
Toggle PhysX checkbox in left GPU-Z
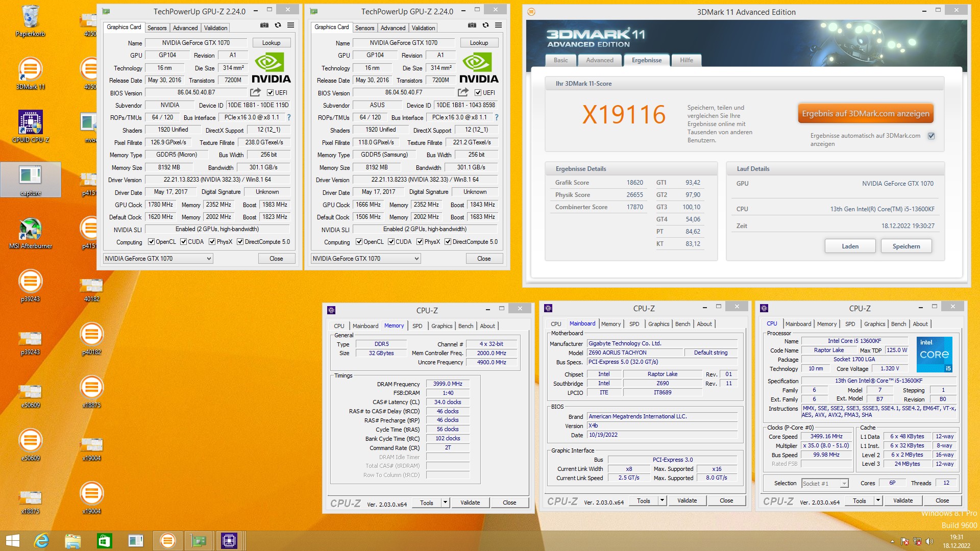[212, 242]
